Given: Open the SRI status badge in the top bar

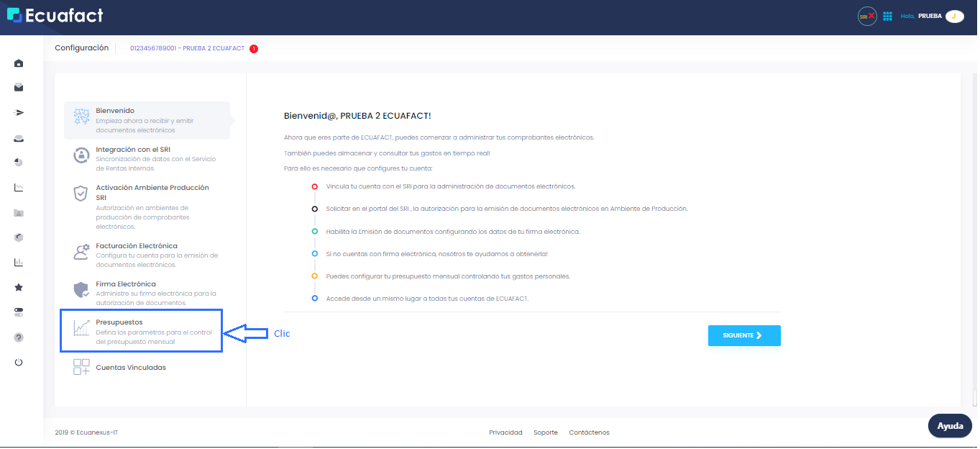Looking at the screenshot, I should tap(866, 15).
